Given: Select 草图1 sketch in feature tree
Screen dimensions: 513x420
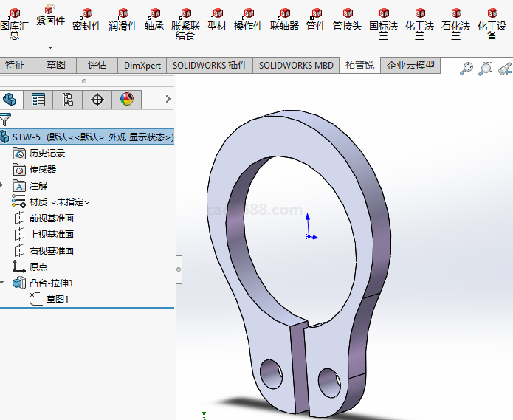Looking at the screenshot, I should [x=56, y=300].
